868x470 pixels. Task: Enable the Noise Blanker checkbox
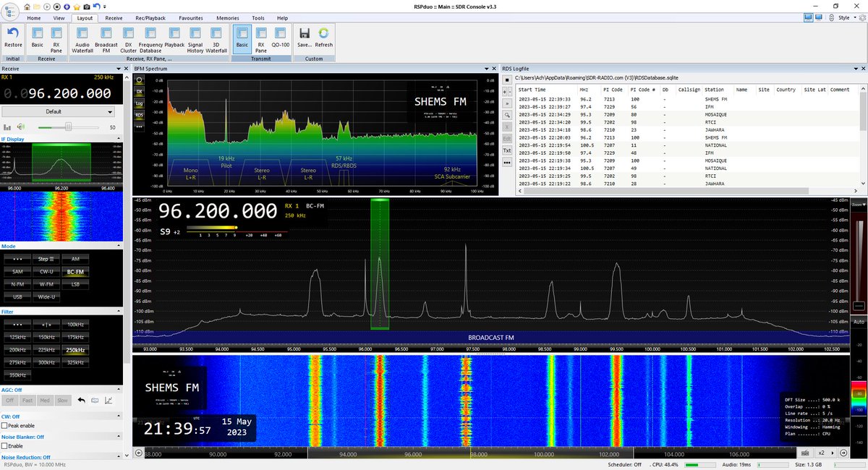click(5, 446)
